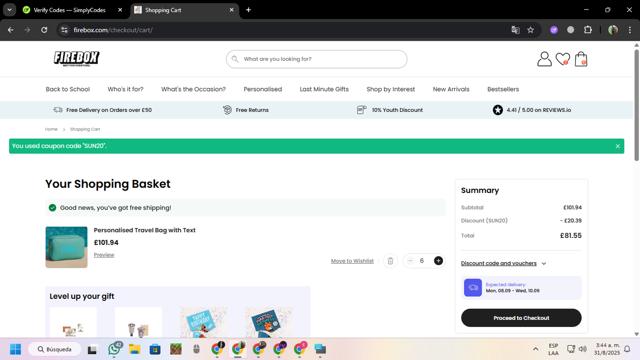Open the Chrome three-dot menu
640x360 pixels.
pos(630,30)
